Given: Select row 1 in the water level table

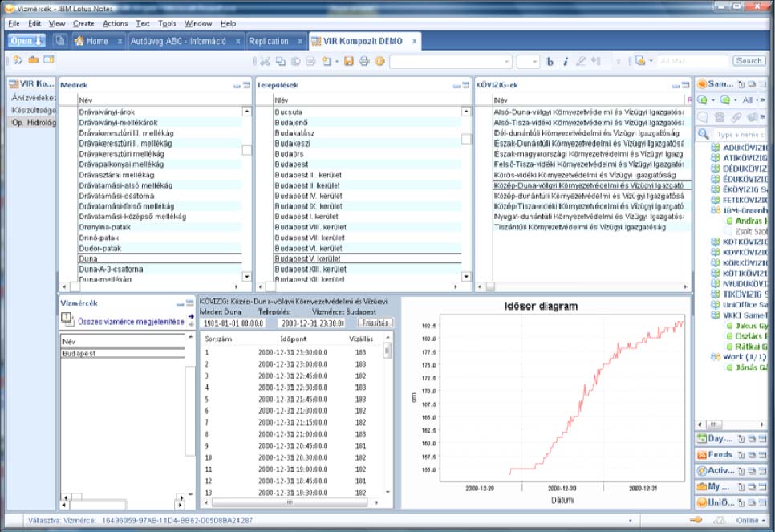Looking at the screenshot, I should [x=291, y=352].
